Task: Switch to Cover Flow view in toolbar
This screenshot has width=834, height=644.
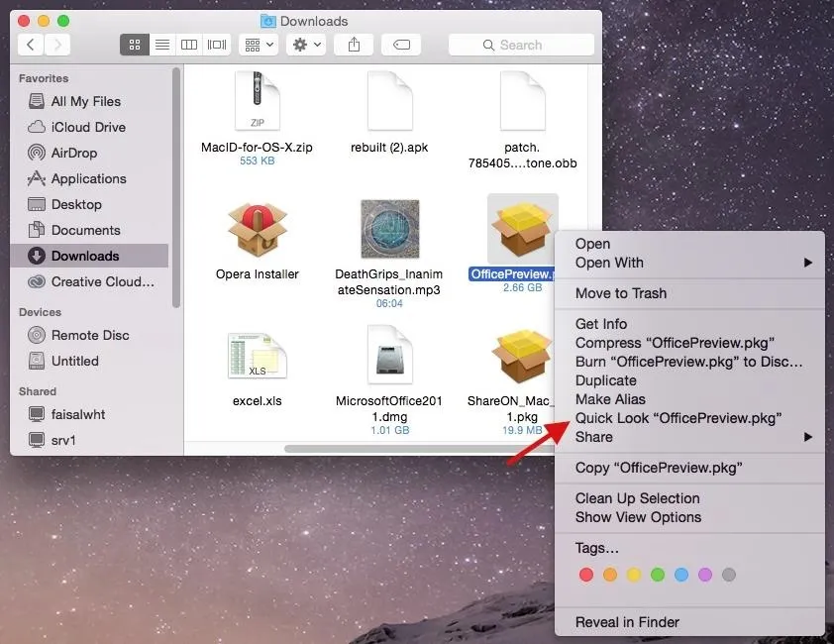Action: [x=217, y=45]
